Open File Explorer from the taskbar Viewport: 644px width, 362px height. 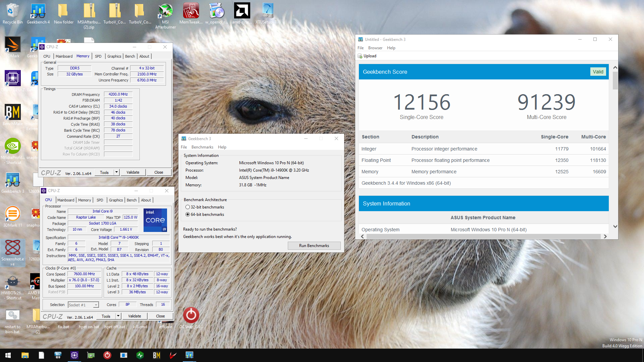pyautogui.click(x=25, y=355)
